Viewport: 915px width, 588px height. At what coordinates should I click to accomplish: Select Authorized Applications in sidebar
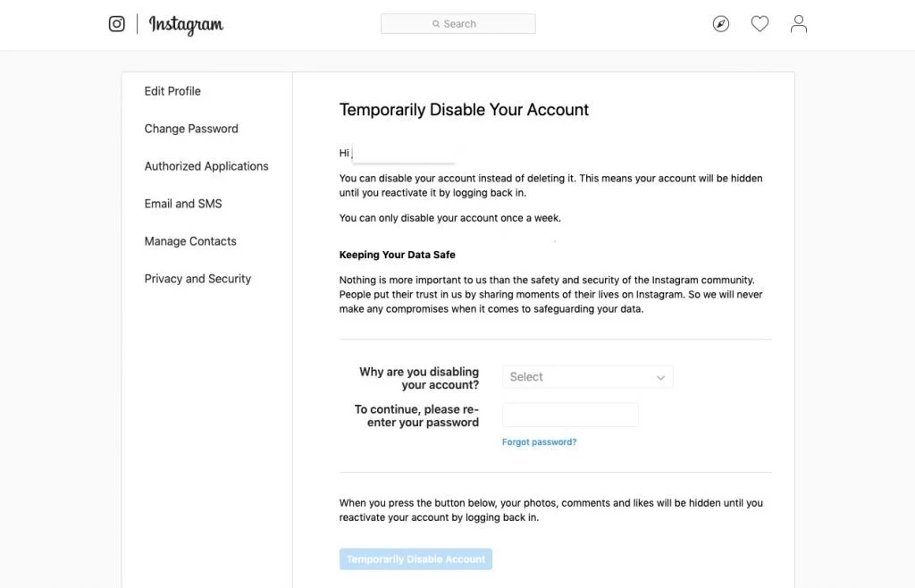point(206,166)
